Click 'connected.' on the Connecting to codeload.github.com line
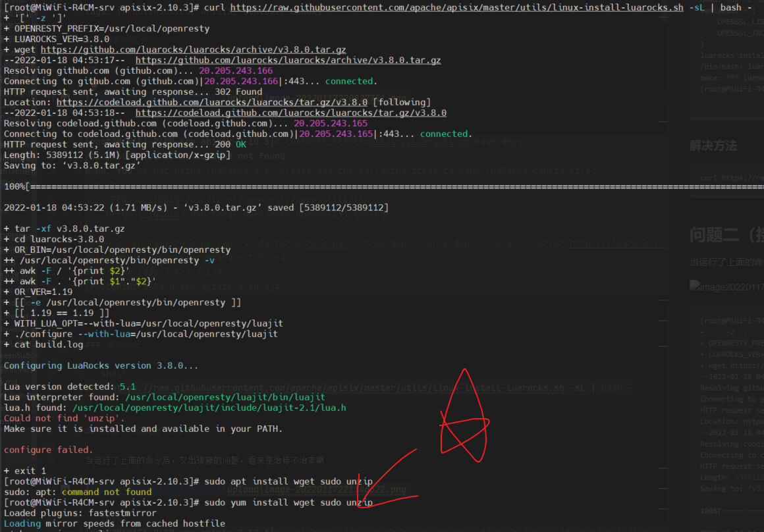The image size is (764, 532). tap(446, 134)
